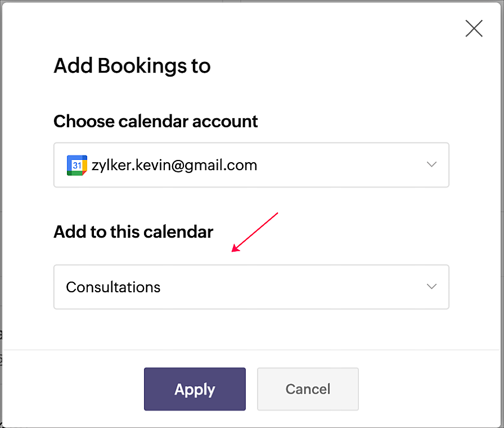Open the zylker.kevin@gmail.com account dropdown
The height and width of the screenshot is (428, 504).
point(251,165)
